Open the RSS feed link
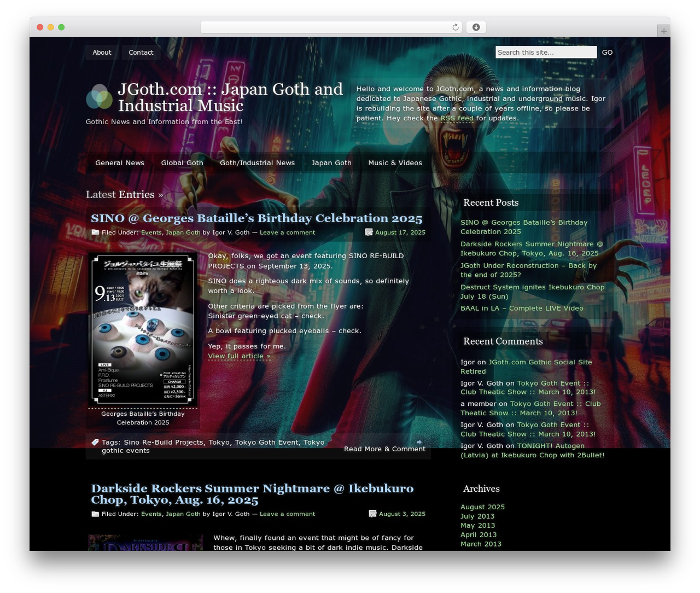Image resolution: width=700 pixels, height=593 pixels. click(x=457, y=118)
